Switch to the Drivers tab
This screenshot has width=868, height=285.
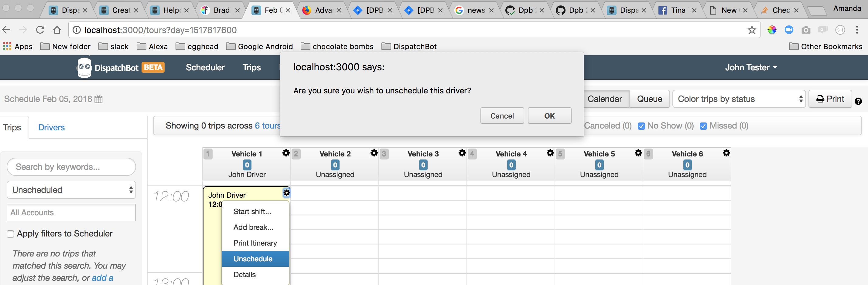[51, 128]
